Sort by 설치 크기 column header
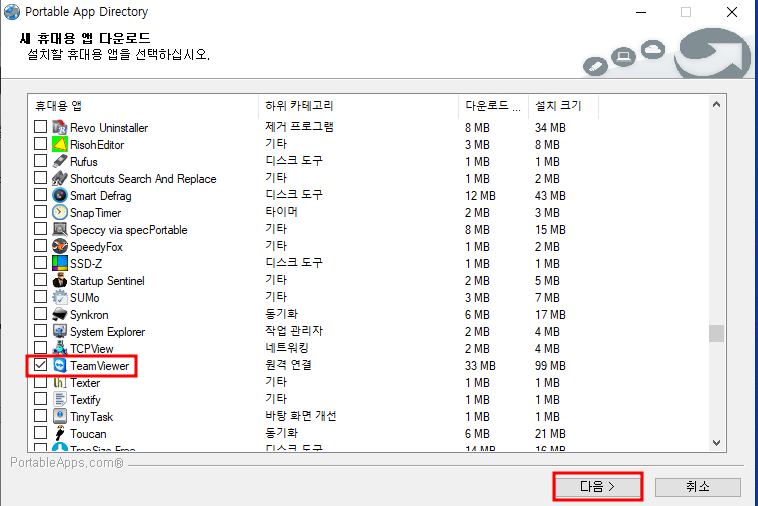Screen dimensions: 758x506 (x=563, y=106)
